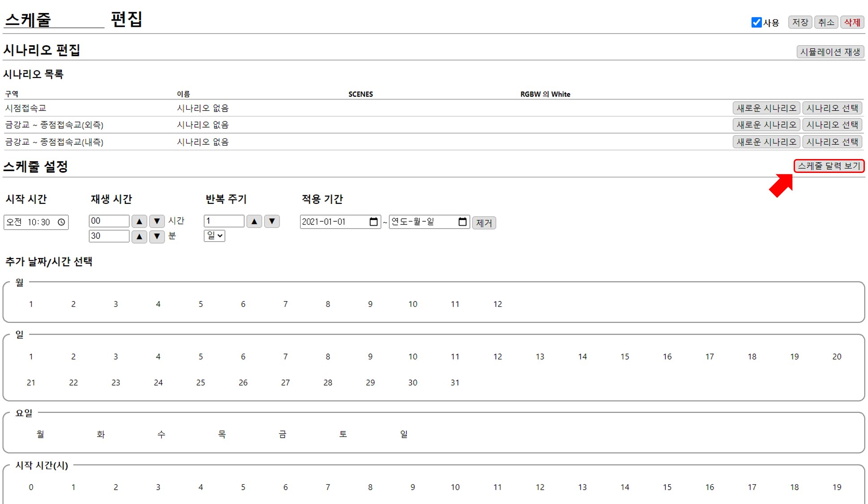868x504 pixels.
Task: Click the SCENES column header
Action: click(x=361, y=94)
